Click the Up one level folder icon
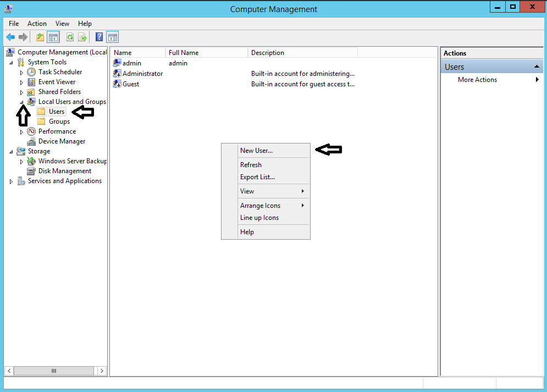Viewport: 547px width, 392px height. tap(40, 37)
